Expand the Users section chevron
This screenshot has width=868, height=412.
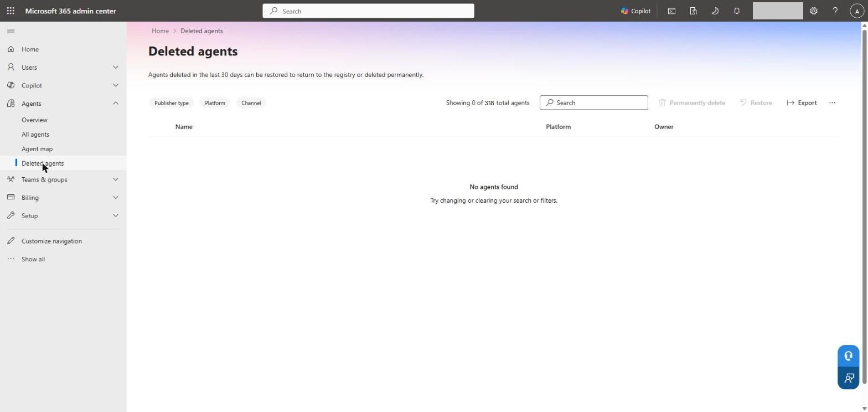(x=116, y=68)
